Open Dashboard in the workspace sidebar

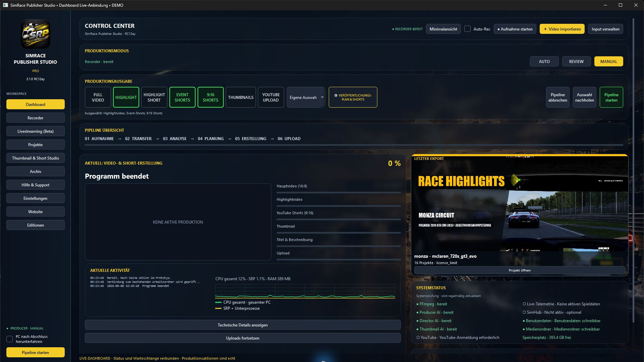pos(36,104)
